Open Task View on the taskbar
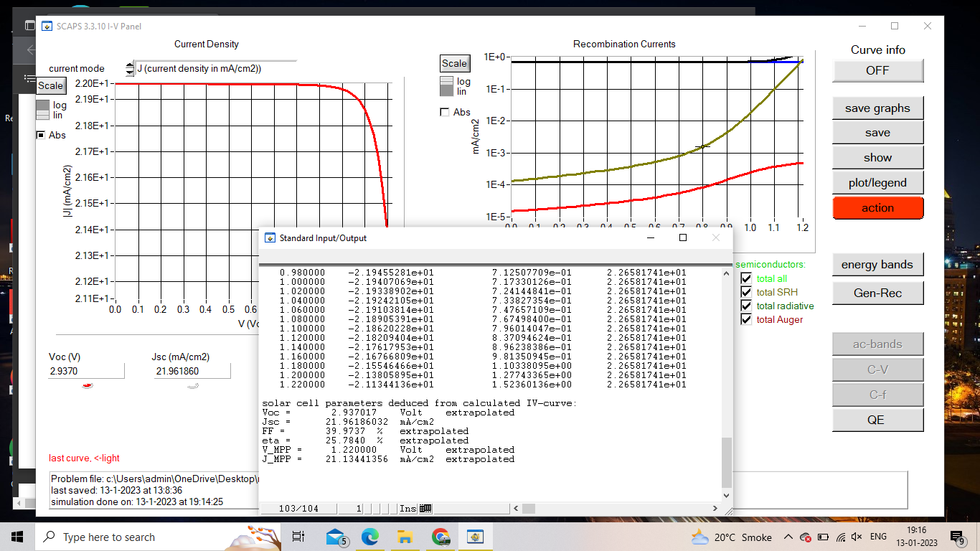 tap(298, 537)
